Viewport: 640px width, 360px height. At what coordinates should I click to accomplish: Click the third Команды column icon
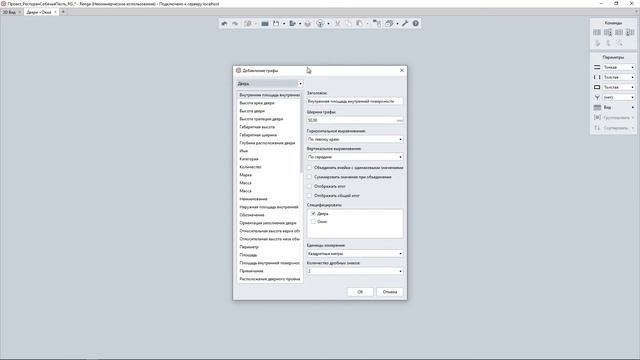click(x=619, y=32)
